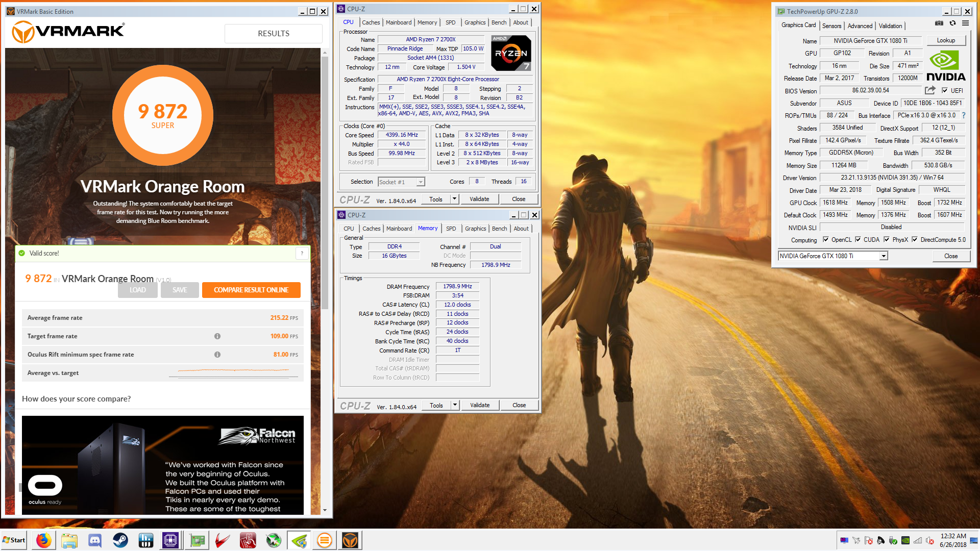Switch to VRMark via its taskbar icon

point(350,540)
